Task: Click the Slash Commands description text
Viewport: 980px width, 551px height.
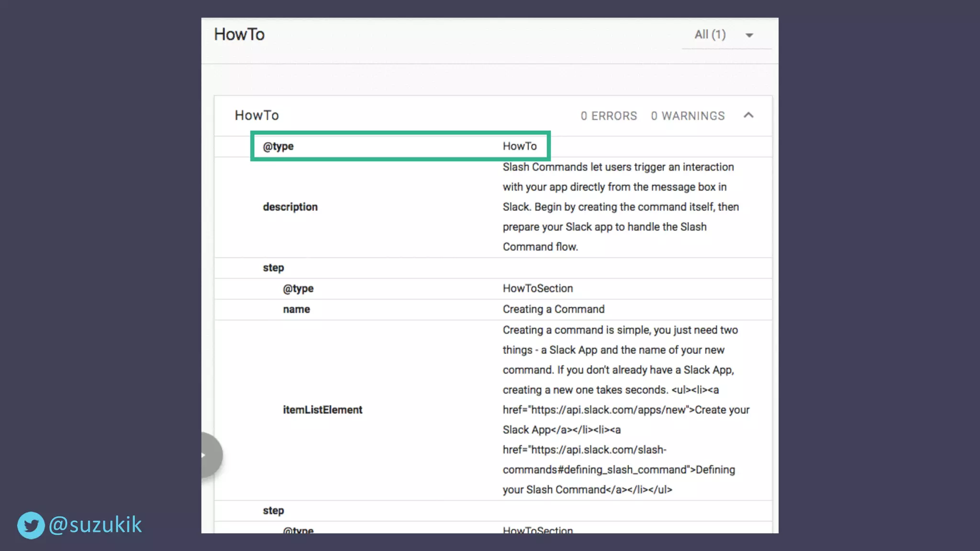Action: pos(620,207)
